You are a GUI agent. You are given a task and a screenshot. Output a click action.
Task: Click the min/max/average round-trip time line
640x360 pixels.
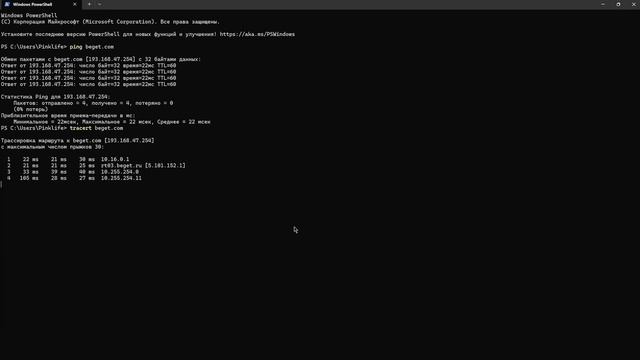pyautogui.click(x=112, y=122)
